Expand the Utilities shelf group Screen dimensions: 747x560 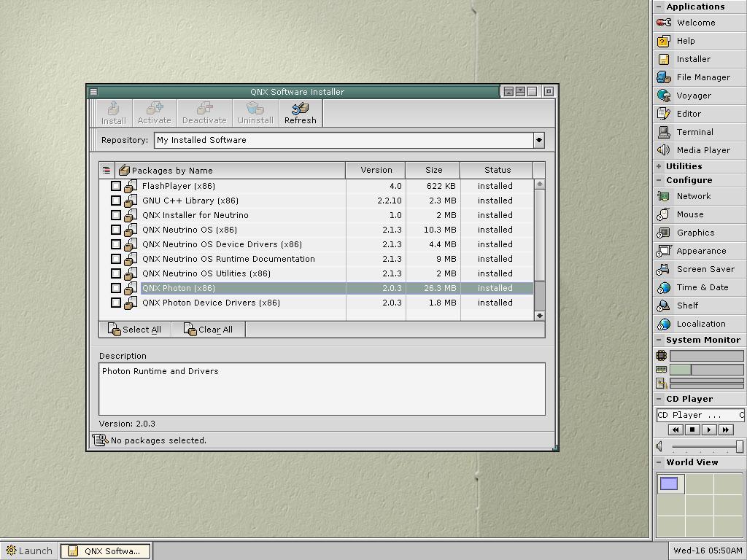pos(659,166)
